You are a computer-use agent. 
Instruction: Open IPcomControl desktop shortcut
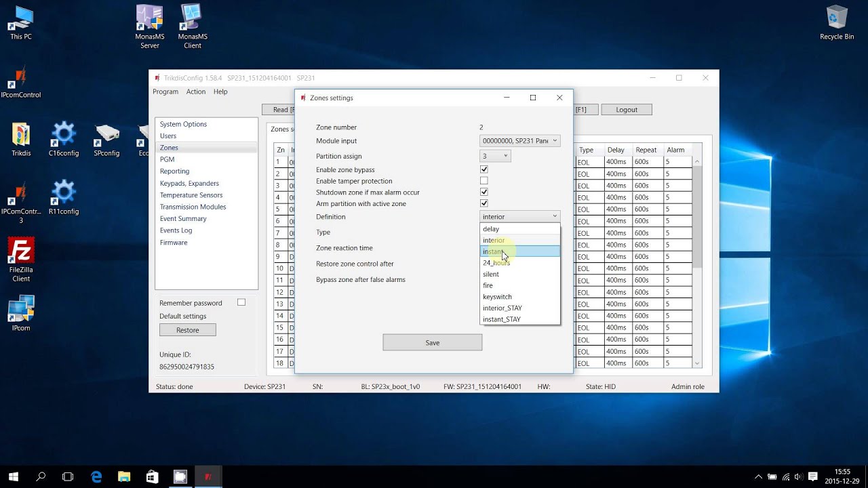tap(21, 81)
